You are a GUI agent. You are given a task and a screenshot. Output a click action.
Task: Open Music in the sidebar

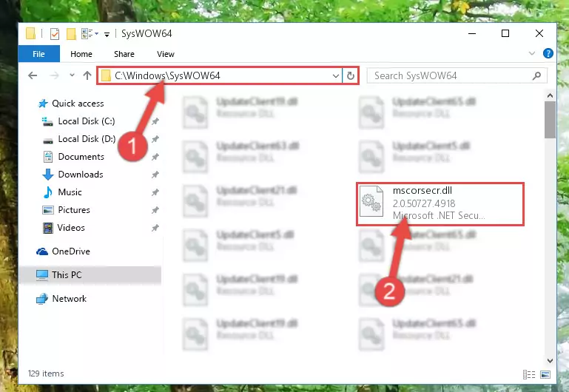[x=62, y=192]
